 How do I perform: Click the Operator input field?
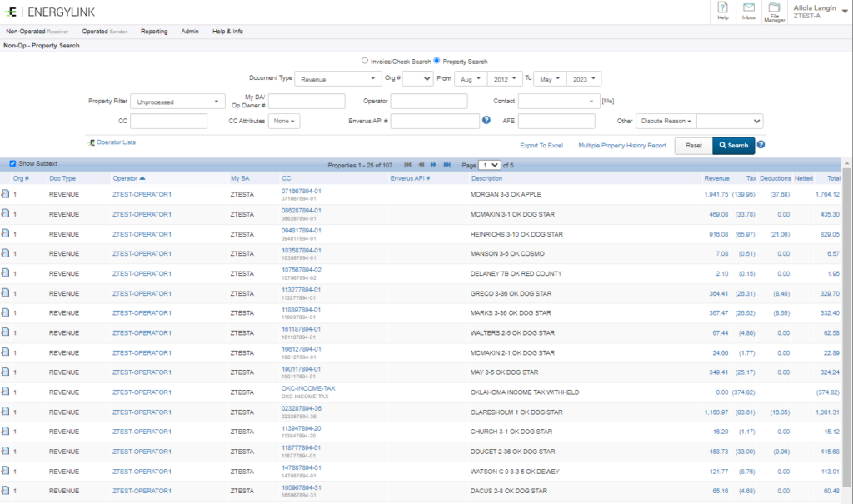[428, 102]
